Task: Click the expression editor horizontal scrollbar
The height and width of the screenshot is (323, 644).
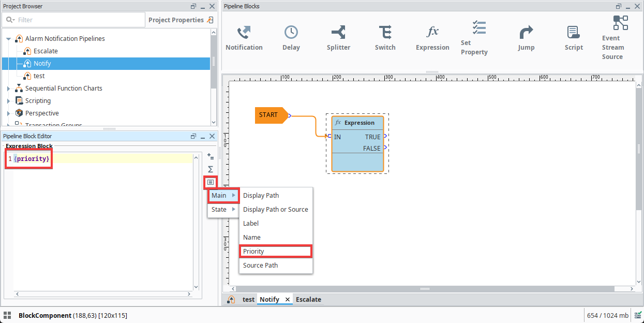Action: (102, 294)
